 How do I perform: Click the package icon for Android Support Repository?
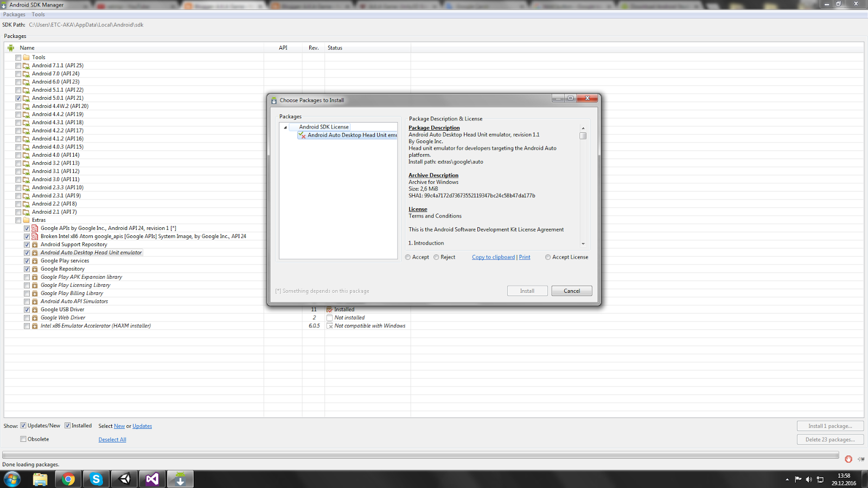click(35, 245)
